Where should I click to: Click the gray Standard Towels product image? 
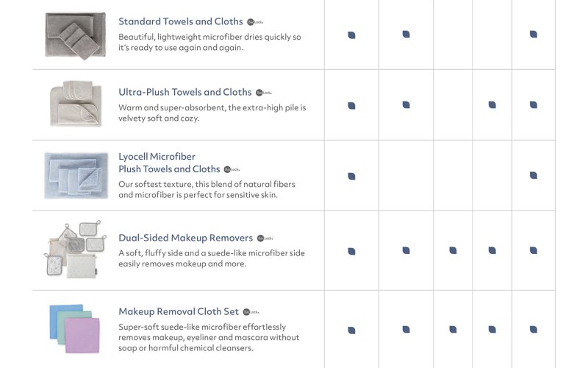(x=75, y=34)
